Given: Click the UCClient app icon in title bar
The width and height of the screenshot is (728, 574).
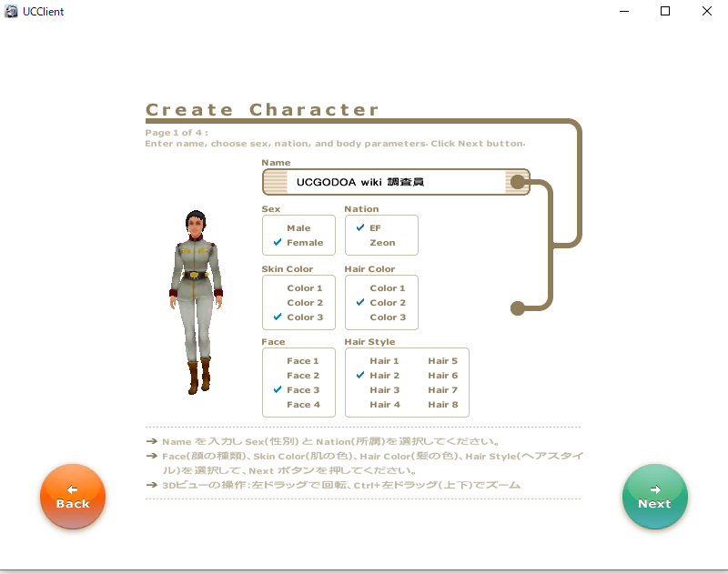Looking at the screenshot, I should (x=11, y=11).
